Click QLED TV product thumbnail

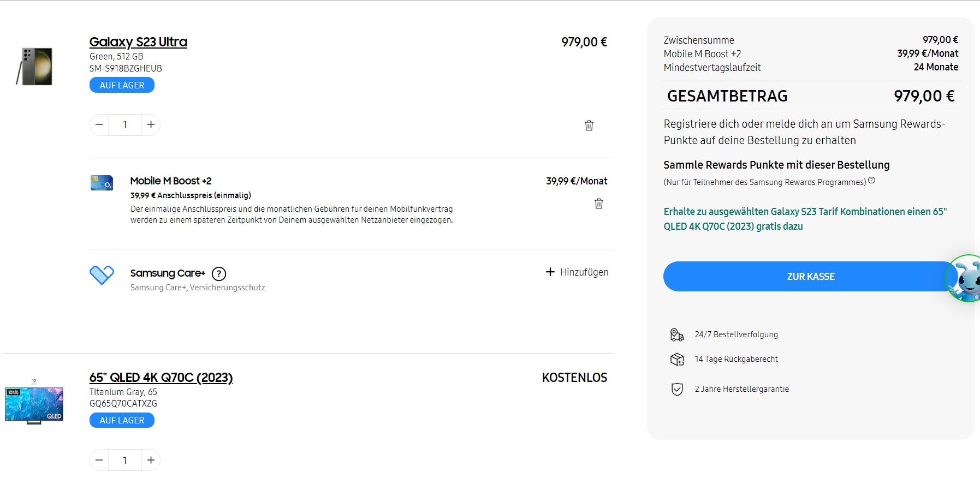[x=34, y=403]
